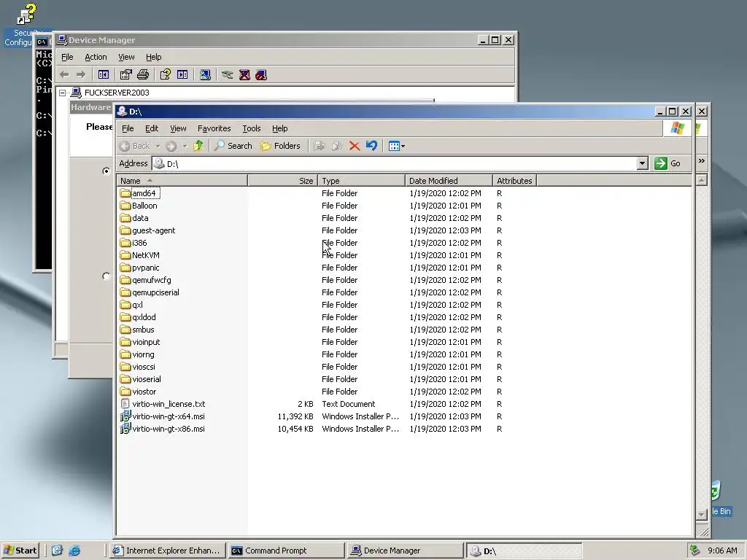Click the Uninstall device icon in Device Manager

coord(244,74)
